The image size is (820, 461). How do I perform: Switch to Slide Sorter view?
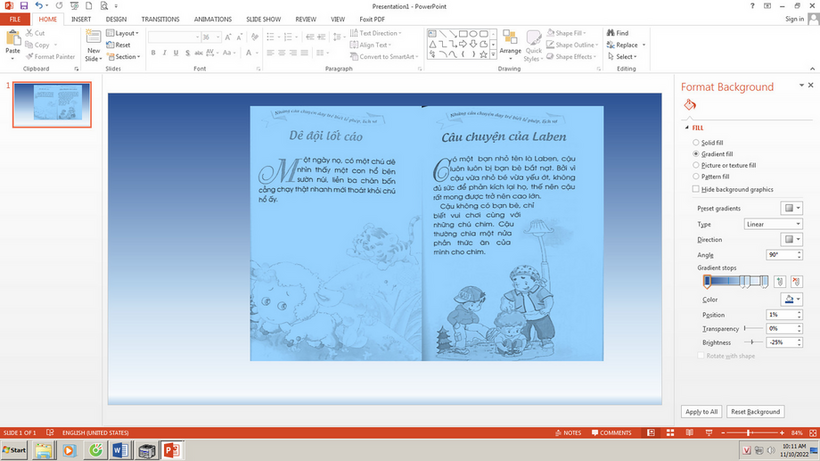coord(670,433)
